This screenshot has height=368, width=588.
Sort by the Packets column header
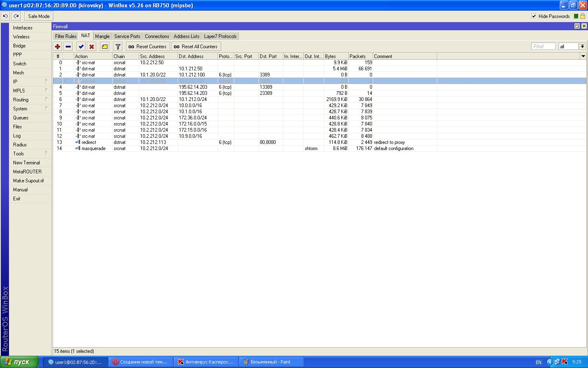(361, 56)
